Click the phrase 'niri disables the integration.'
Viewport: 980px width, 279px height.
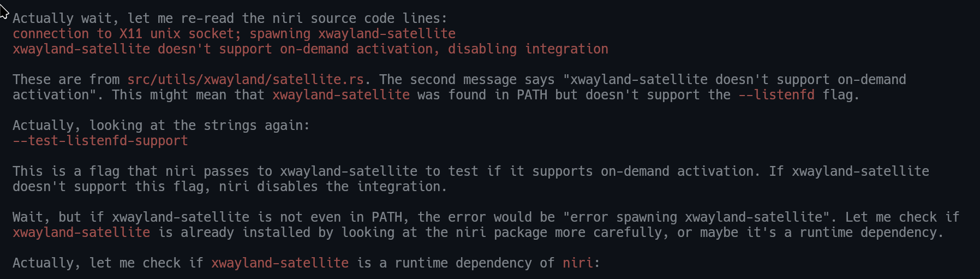333,187
